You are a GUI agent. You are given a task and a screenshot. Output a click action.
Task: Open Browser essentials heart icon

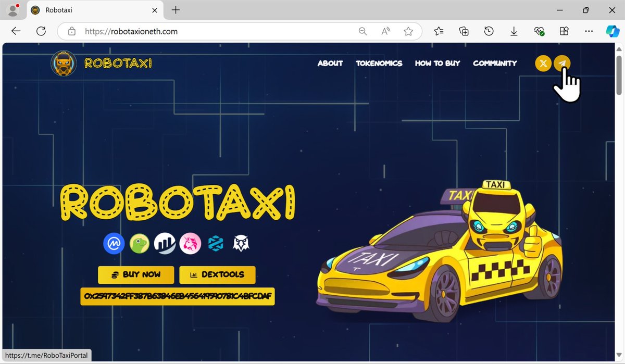point(539,31)
